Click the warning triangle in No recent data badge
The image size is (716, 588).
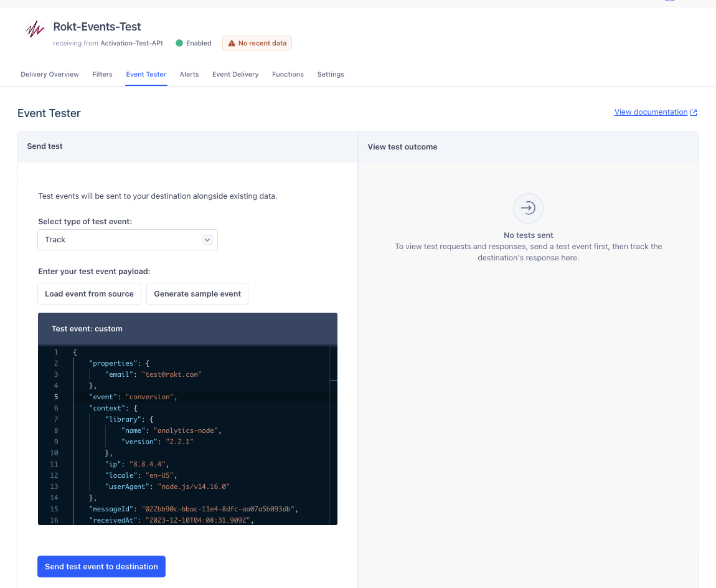pos(232,44)
